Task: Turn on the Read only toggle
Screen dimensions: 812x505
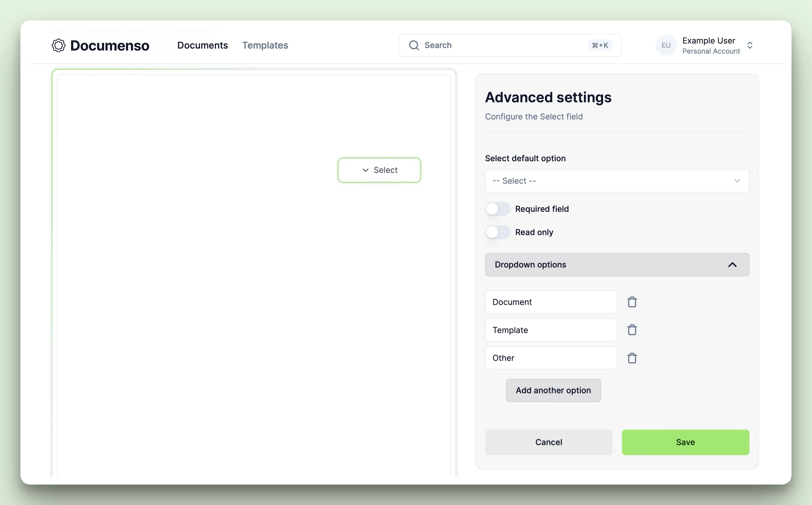Action: coord(498,232)
